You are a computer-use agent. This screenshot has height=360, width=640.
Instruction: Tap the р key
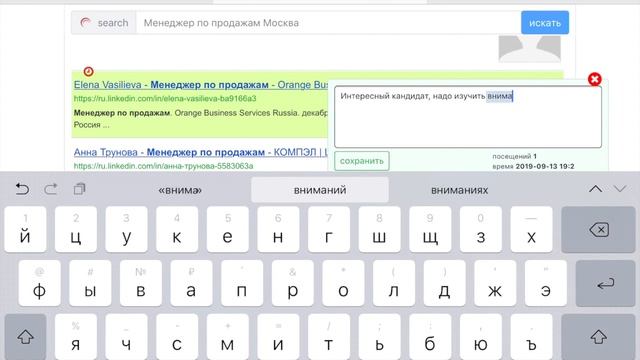(x=293, y=284)
